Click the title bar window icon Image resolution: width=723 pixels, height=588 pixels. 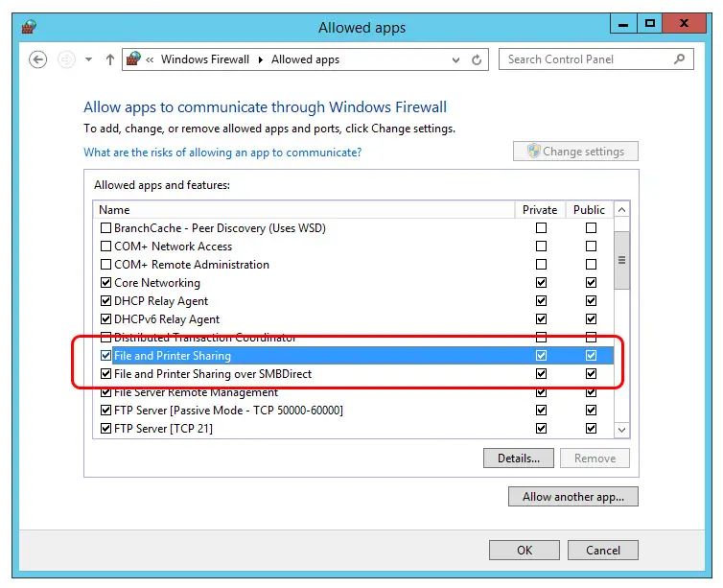coord(29,26)
